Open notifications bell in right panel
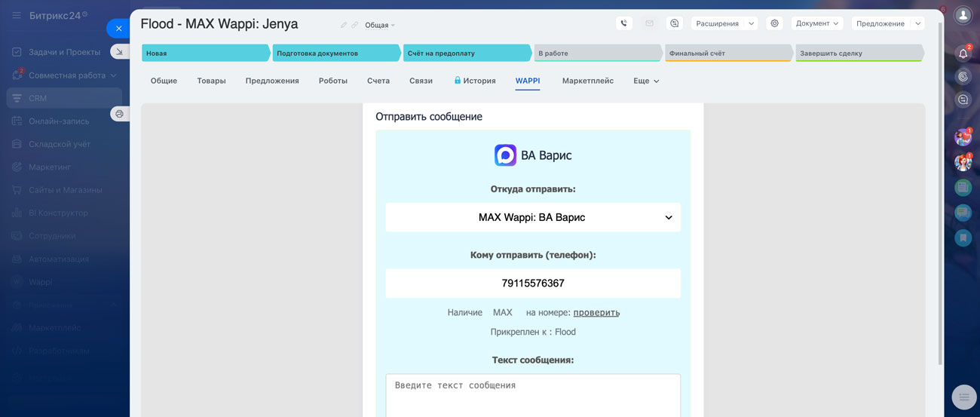980x417 pixels. click(963, 53)
